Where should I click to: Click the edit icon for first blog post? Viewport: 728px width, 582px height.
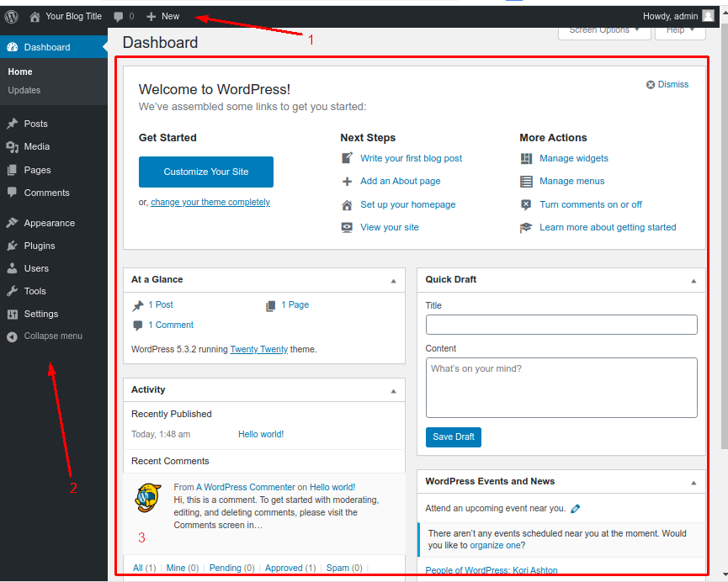(347, 158)
